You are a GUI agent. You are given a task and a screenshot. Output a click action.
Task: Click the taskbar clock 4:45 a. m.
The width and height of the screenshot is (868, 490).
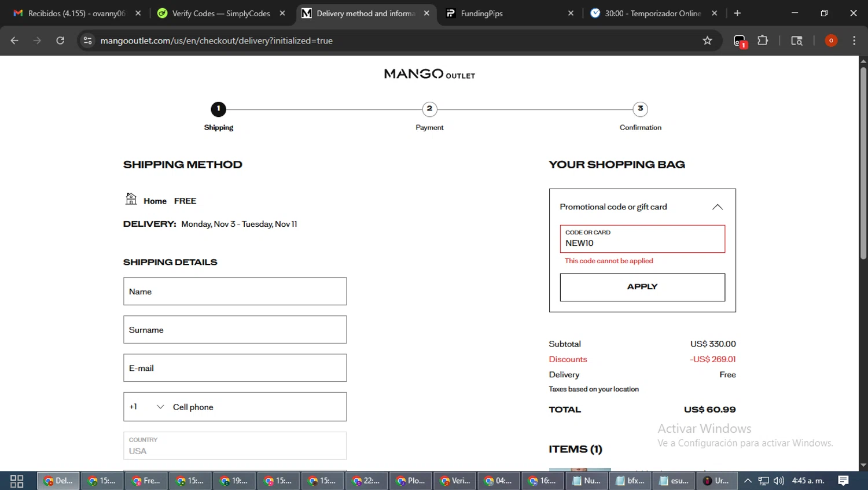[808, 481]
